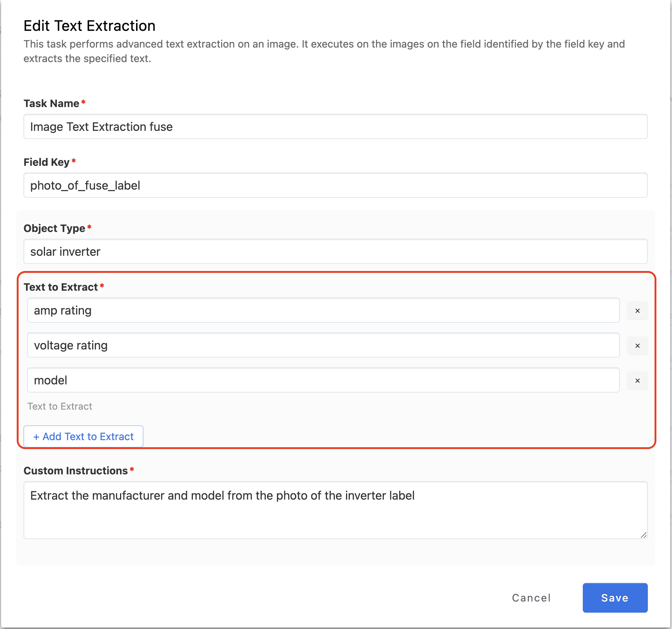This screenshot has height=629, width=672.
Task: Cancel editing the text extraction
Action: point(531,598)
